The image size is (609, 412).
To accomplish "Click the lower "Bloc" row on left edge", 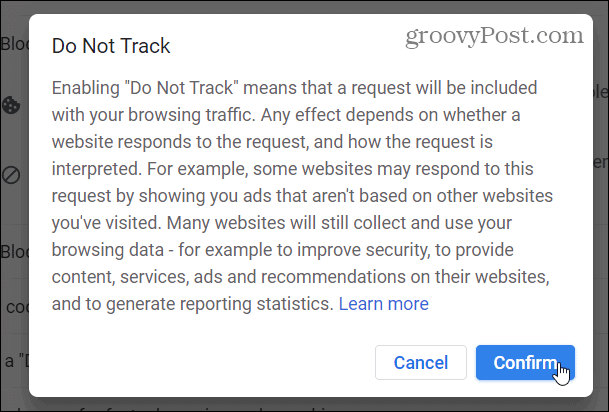I will [14, 252].
